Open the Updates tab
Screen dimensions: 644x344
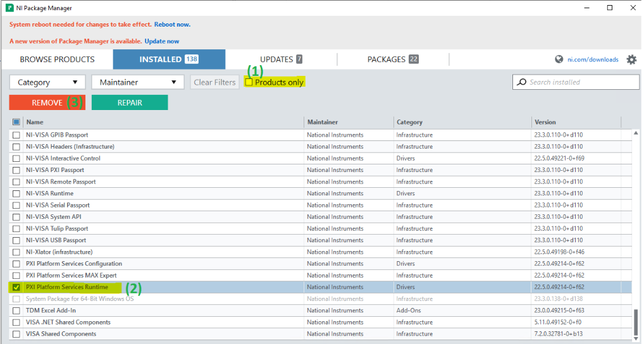[x=281, y=59]
